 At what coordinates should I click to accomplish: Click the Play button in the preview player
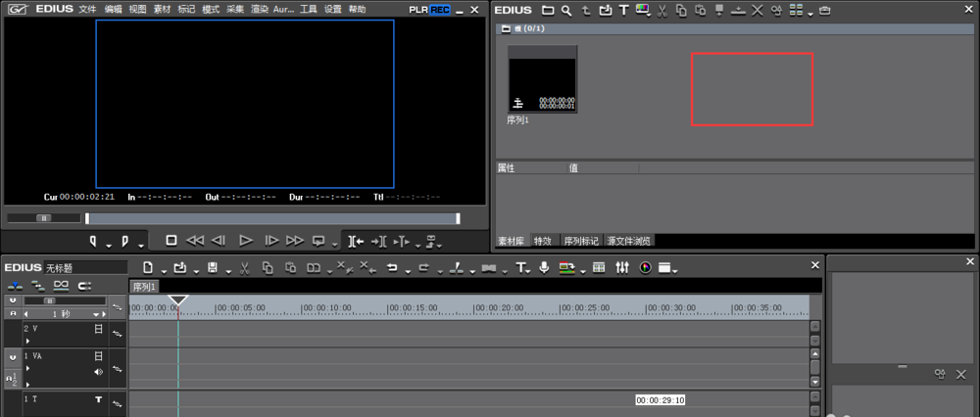click(246, 240)
